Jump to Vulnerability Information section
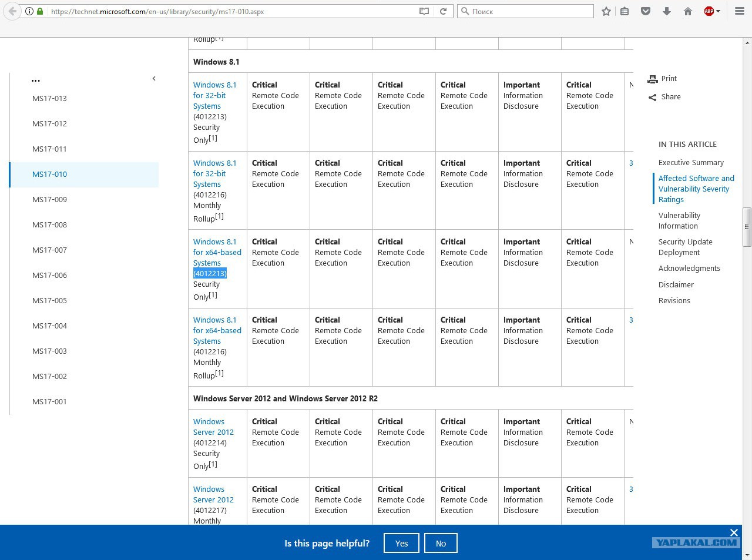This screenshot has width=752, height=560. [679, 220]
